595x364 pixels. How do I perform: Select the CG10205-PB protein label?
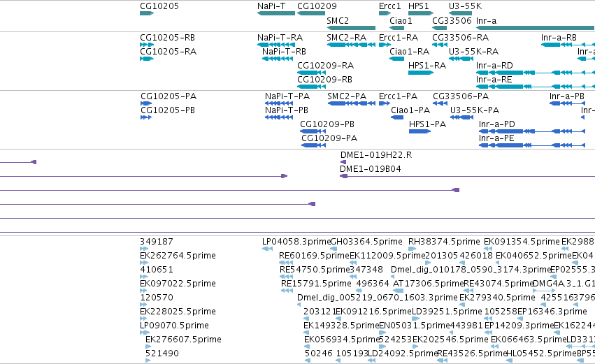pos(168,110)
